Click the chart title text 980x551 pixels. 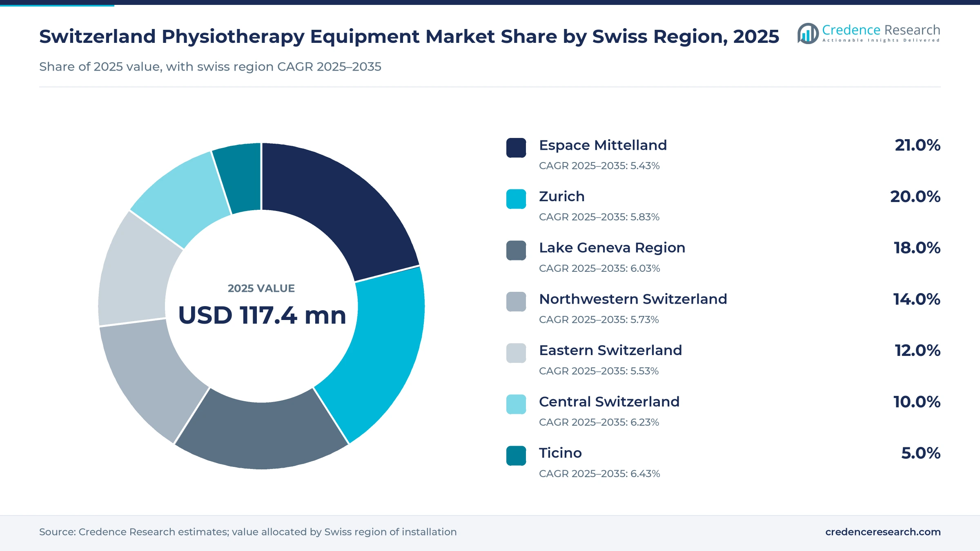(x=409, y=36)
